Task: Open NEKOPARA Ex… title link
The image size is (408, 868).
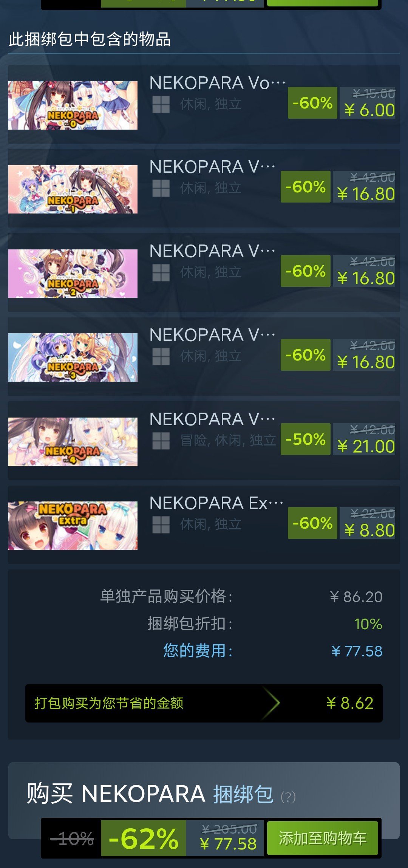Action: (216, 503)
